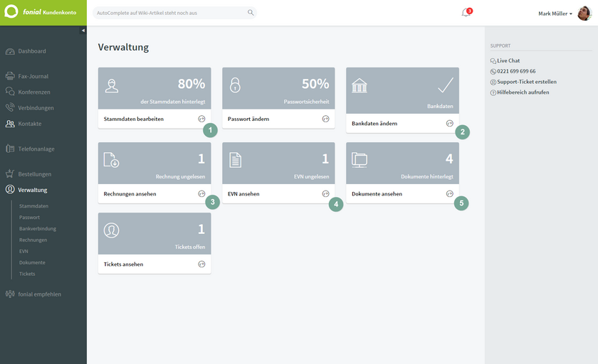Click the Stammdaten person icon tile
This screenshot has width=598, height=364.
(112, 86)
